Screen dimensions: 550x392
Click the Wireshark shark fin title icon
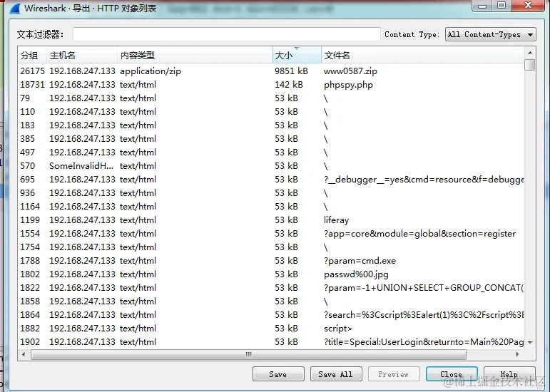[x=15, y=8]
